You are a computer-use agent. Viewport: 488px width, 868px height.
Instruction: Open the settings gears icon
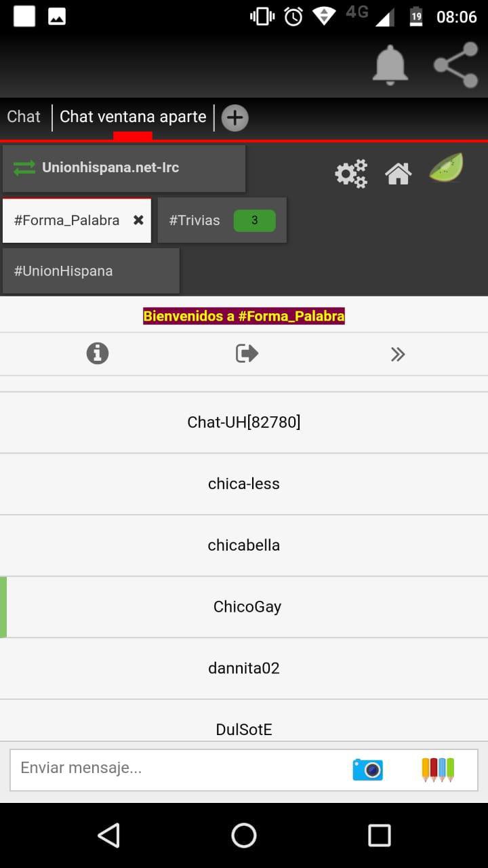tap(351, 174)
